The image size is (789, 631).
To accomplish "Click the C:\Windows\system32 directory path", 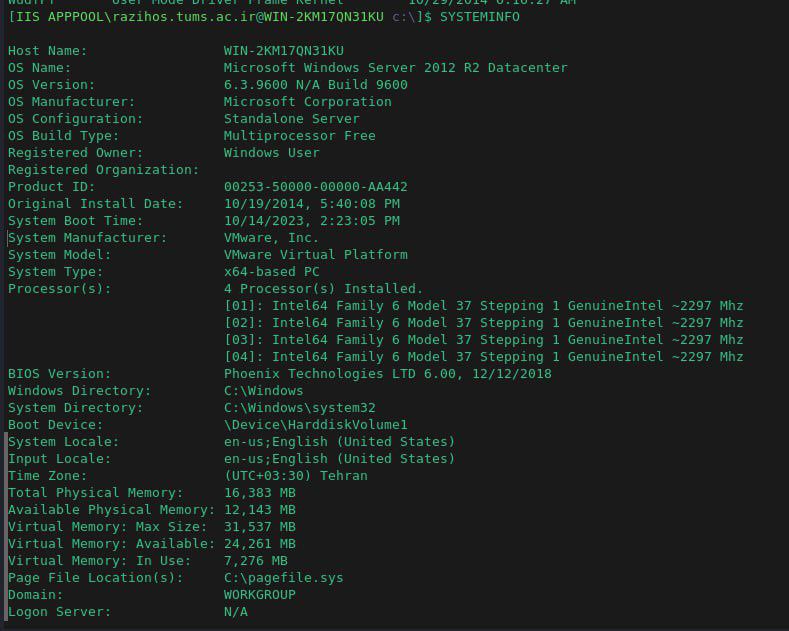I will point(299,408).
